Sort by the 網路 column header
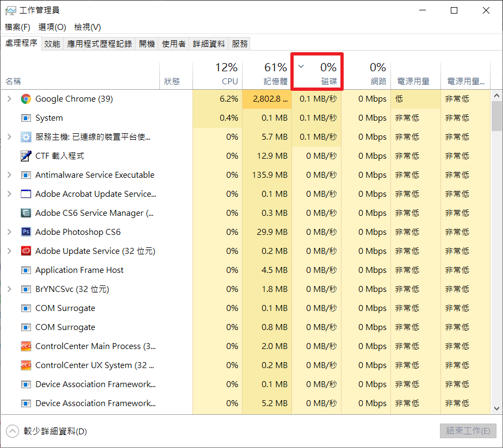The width and height of the screenshot is (503, 448). (366, 74)
